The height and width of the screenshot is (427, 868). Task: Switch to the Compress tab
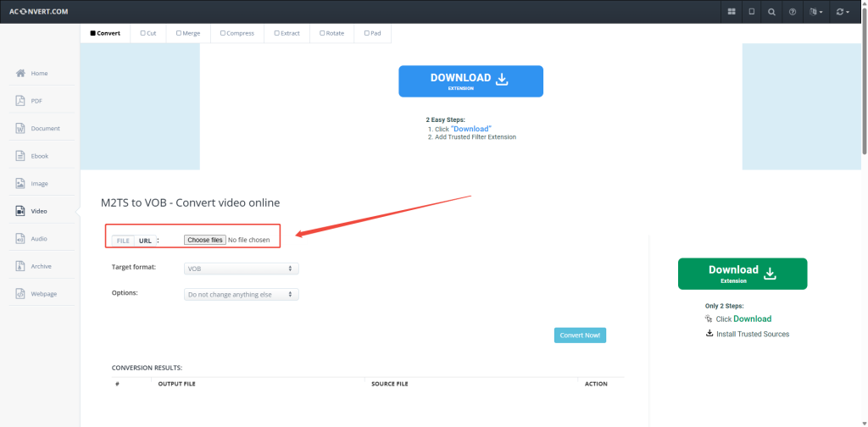tap(237, 33)
